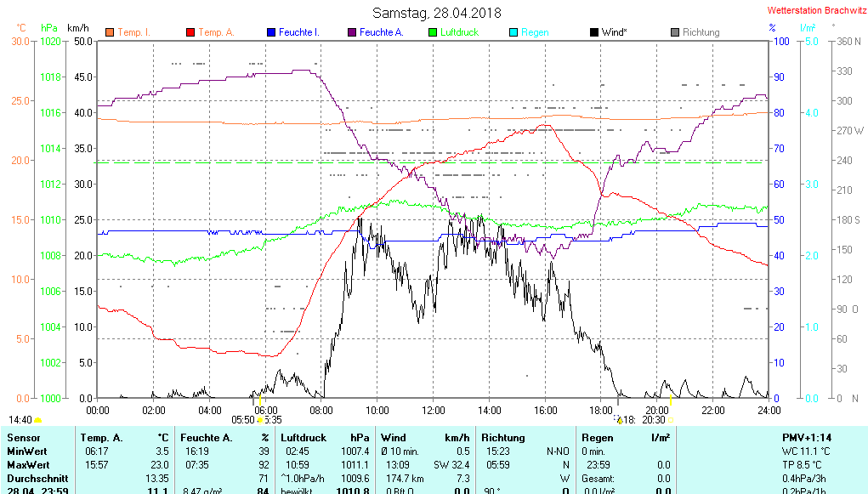Click the Samstag, 28.04.2018 chart title
The height and width of the screenshot is (494, 868).
tap(437, 14)
